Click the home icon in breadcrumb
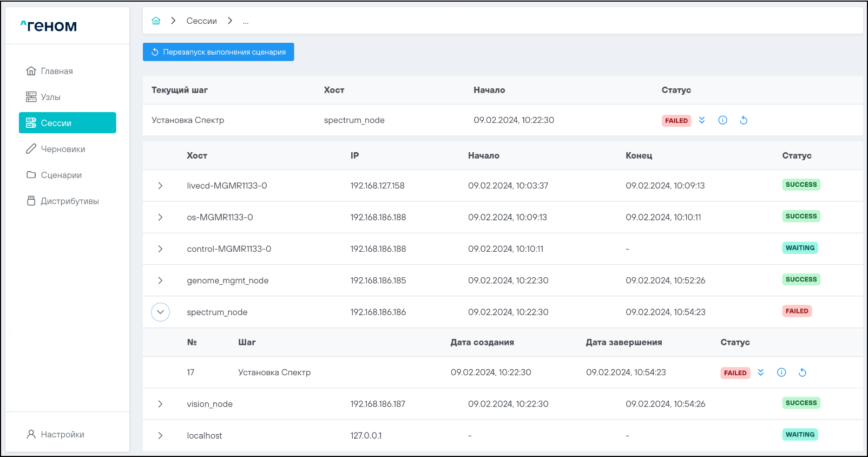Screen dimensions: 868x457 (x=156, y=21)
